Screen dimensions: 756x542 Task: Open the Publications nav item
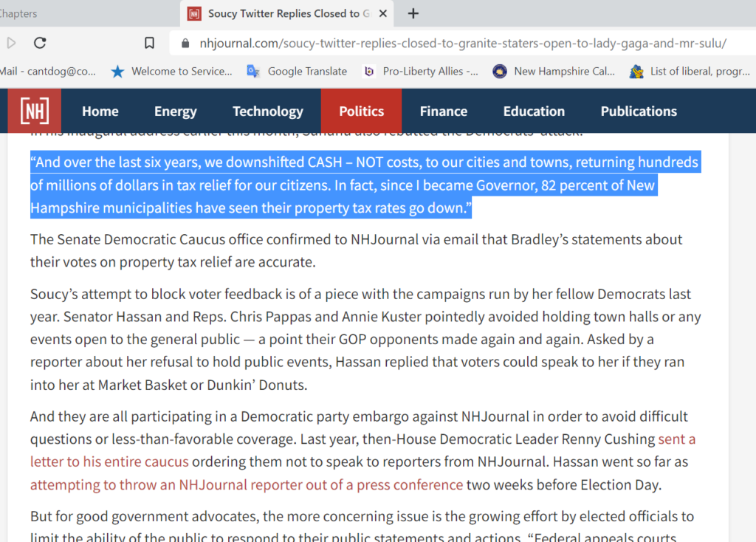pos(638,112)
